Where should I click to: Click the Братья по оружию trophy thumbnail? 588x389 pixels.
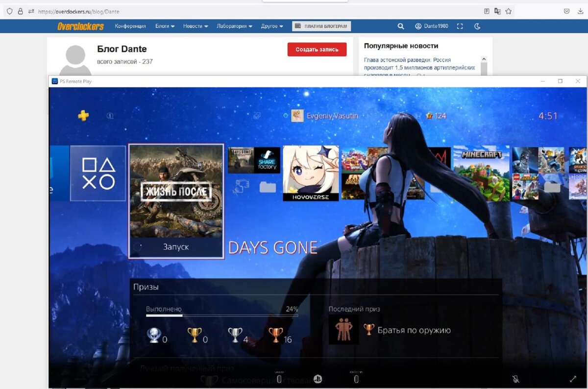coord(343,329)
